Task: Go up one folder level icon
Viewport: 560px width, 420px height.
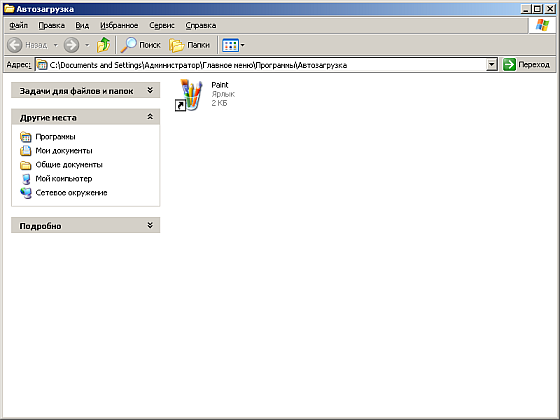Action: click(x=104, y=45)
